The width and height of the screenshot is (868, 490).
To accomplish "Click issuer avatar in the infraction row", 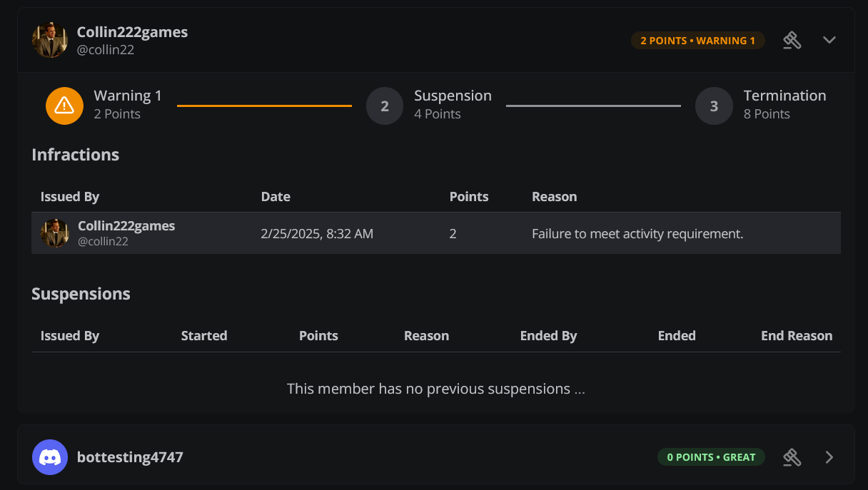I will (55, 233).
